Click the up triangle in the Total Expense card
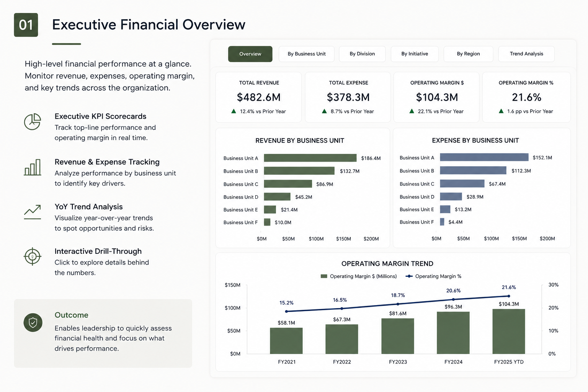This screenshot has width=588, height=392. coord(324,111)
